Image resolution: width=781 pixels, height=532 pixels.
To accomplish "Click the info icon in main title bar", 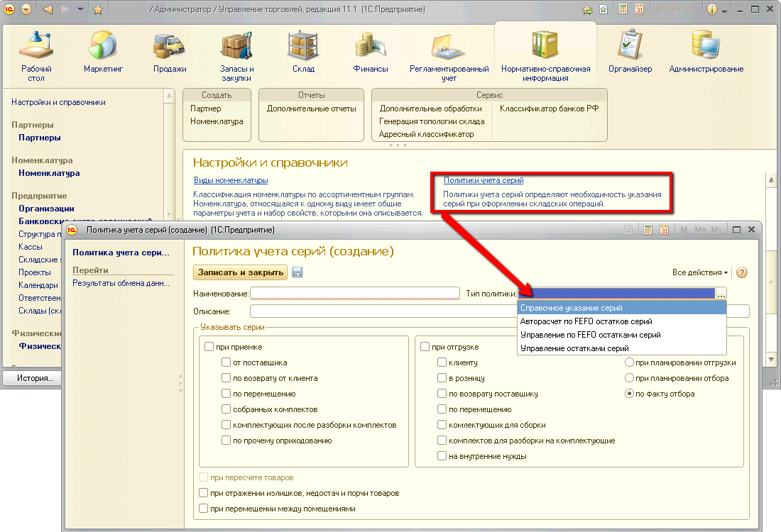I will pyautogui.click(x=711, y=9).
